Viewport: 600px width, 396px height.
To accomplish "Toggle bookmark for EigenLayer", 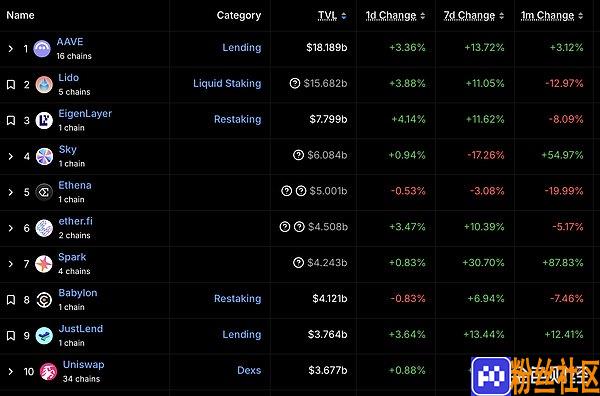I will 11,121.
